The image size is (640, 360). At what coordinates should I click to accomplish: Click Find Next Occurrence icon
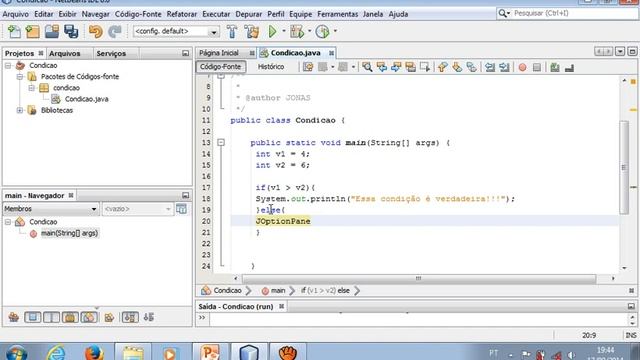pyautogui.click(x=396, y=67)
